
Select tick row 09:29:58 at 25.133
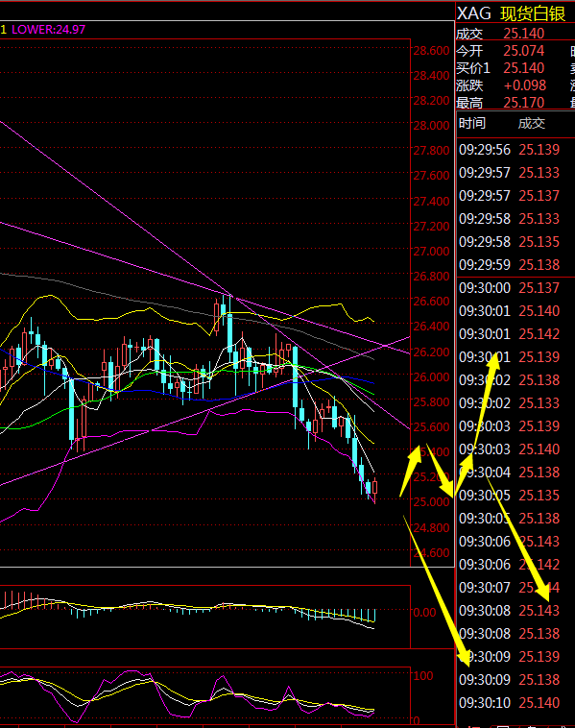[x=509, y=219]
